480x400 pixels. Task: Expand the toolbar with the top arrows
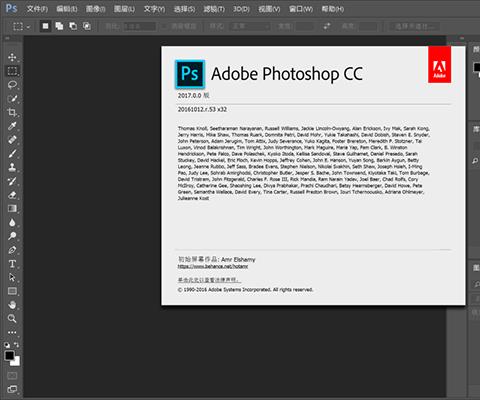coord(7,38)
